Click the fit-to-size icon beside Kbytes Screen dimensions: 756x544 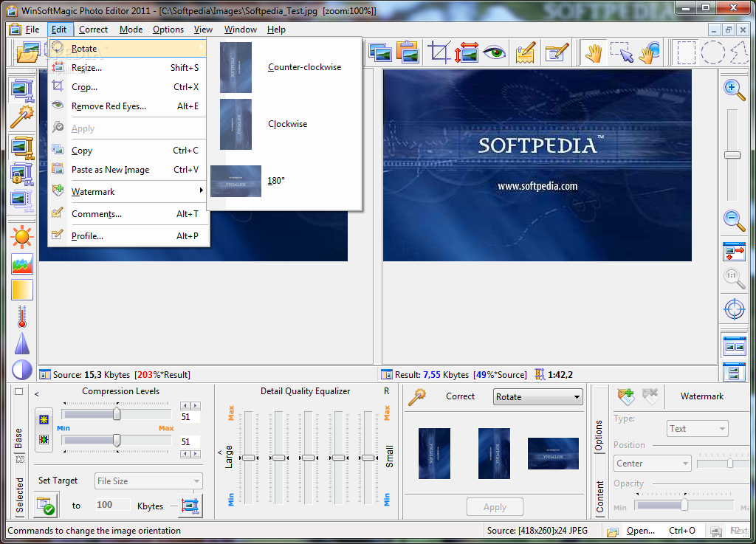pyautogui.click(x=190, y=506)
